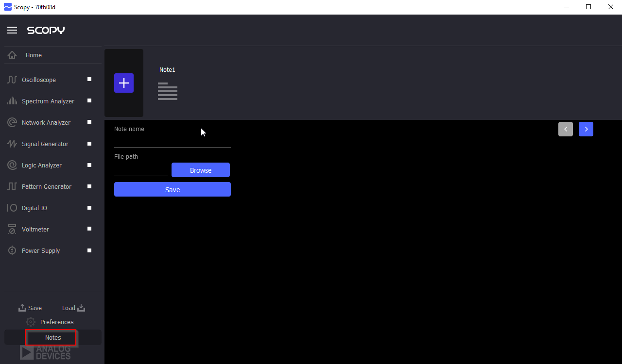
Task: Click the Network Analyzer icon
Action: [12, 122]
